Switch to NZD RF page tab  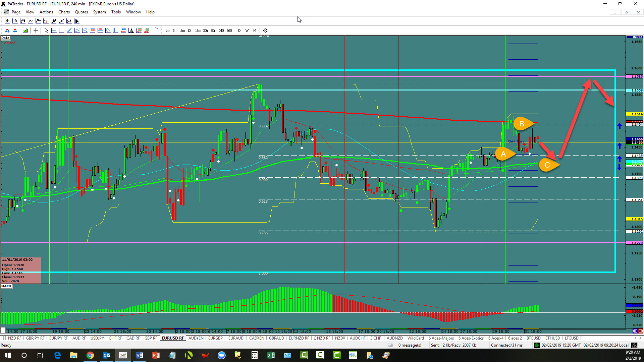point(14,338)
